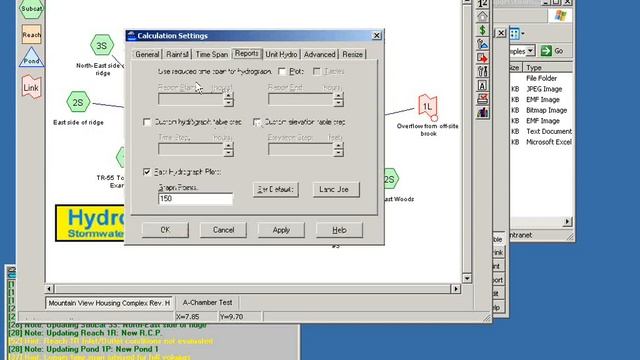Select the Text Document file row
Viewport: 640px width, 360px height.
click(542, 131)
